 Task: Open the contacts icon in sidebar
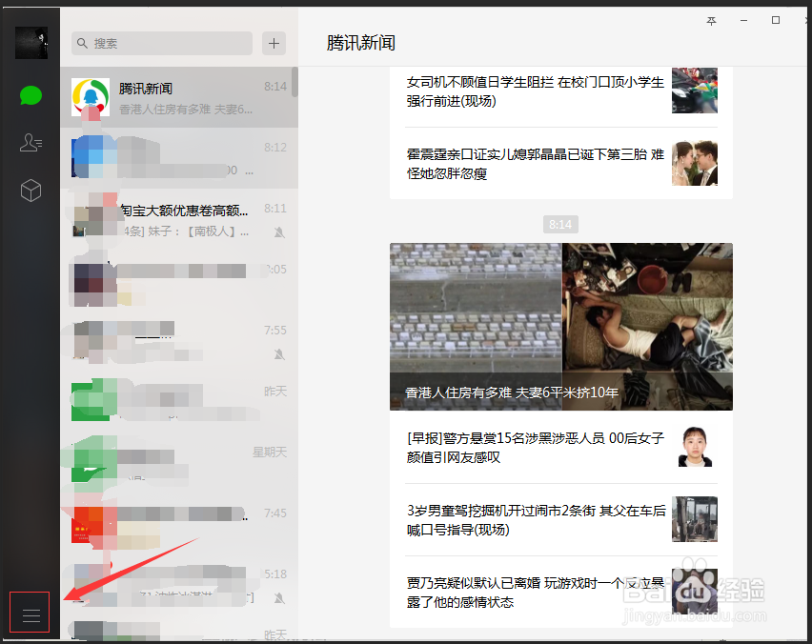point(31,142)
